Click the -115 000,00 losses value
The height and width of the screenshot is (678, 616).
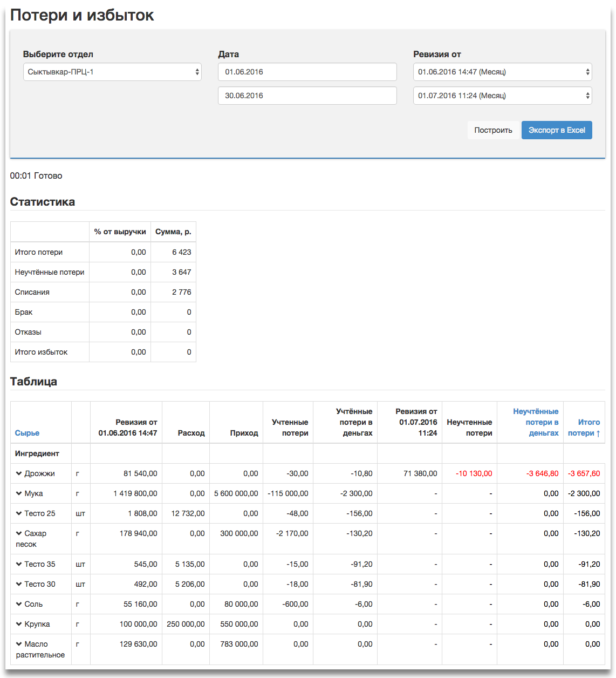(288, 493)
